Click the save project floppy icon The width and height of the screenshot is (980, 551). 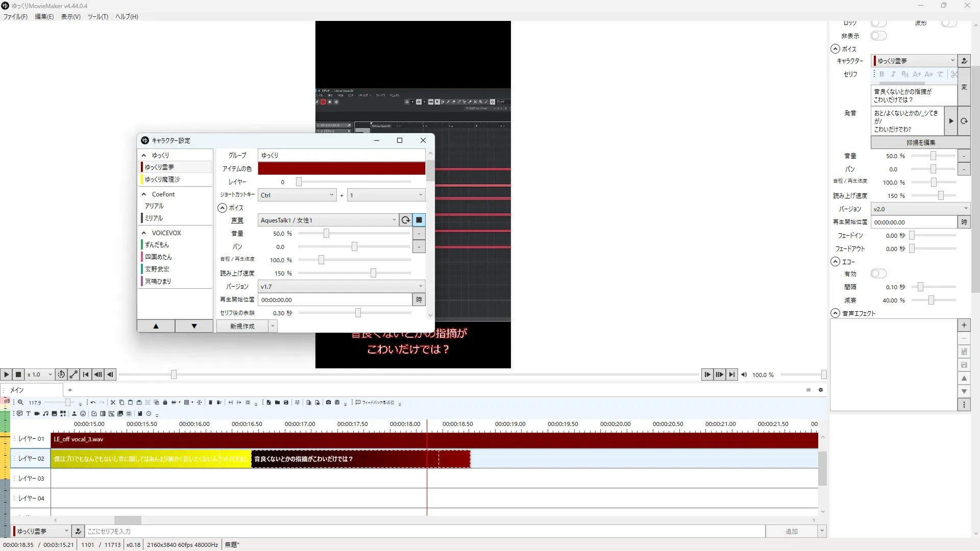pos(286,403)
